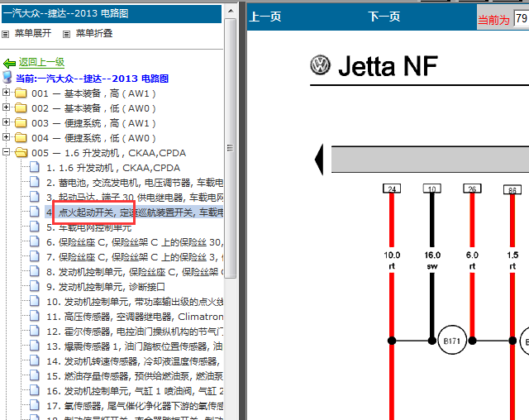529x420 pixels.
Task: Click connector label 86 on diagram
Action: [x=512, y=189]
